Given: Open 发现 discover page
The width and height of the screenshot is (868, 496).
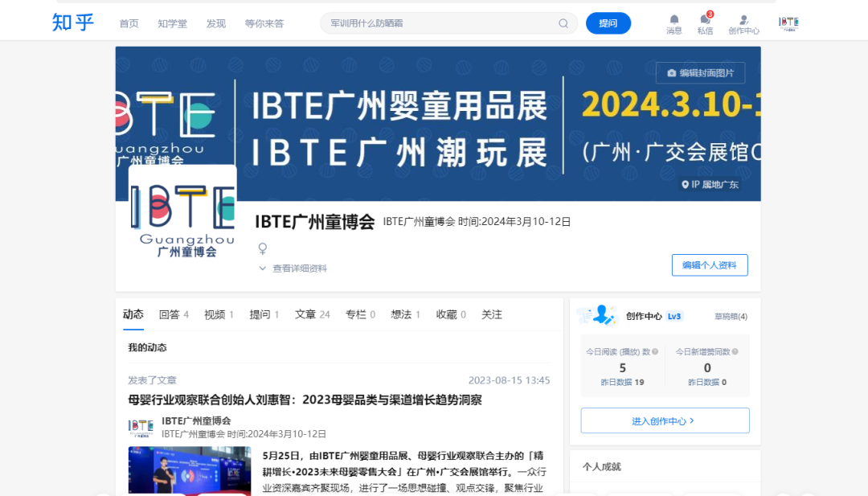Looking at the screenshot, I should click(216, 23).
